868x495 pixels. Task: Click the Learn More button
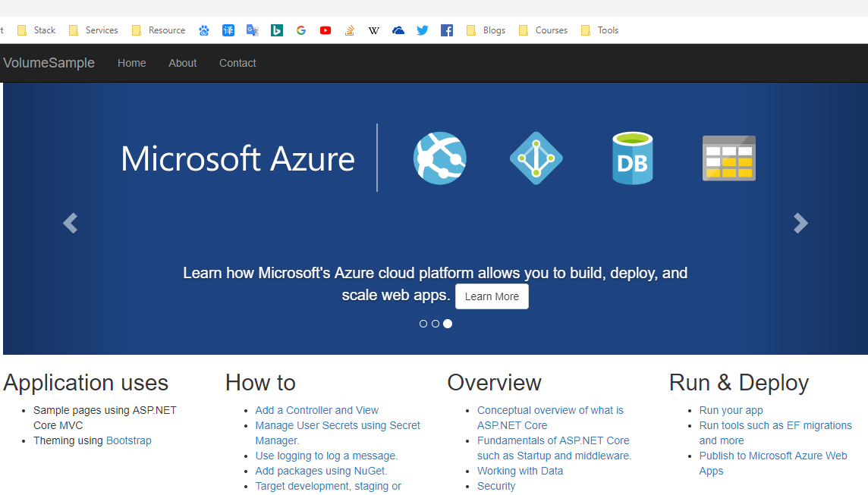pos(492,296)
